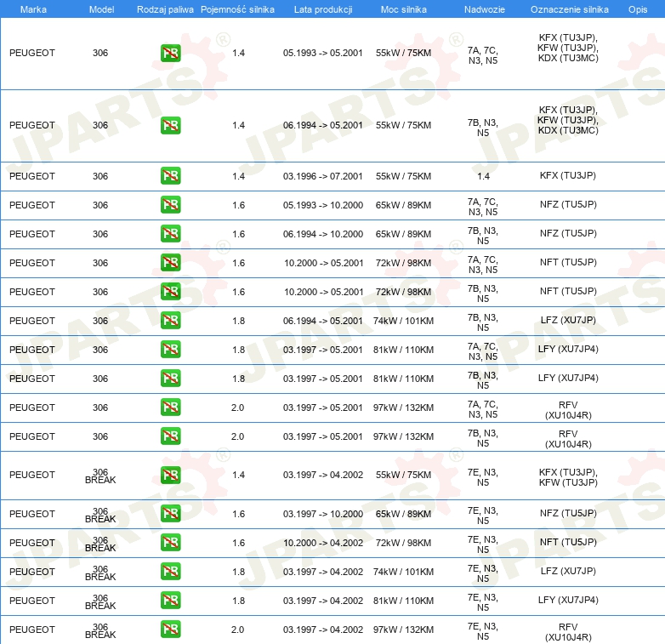
Task: Click the Marka column header
Action: pyautogui.click(x=33, y=9)
